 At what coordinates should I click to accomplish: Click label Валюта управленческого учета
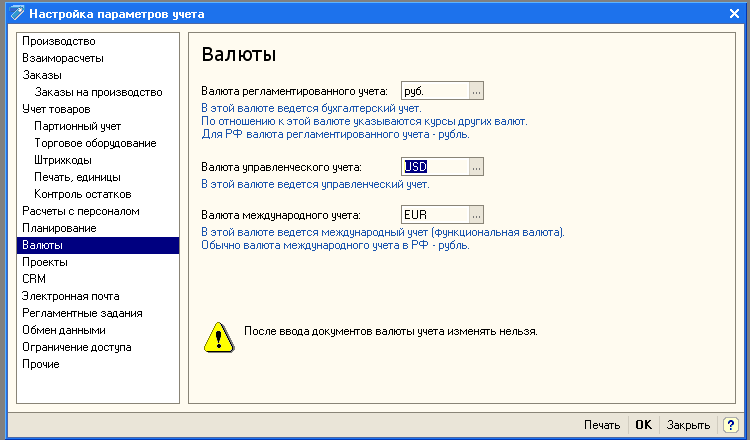pyautogui.click(x=281, y=167)
